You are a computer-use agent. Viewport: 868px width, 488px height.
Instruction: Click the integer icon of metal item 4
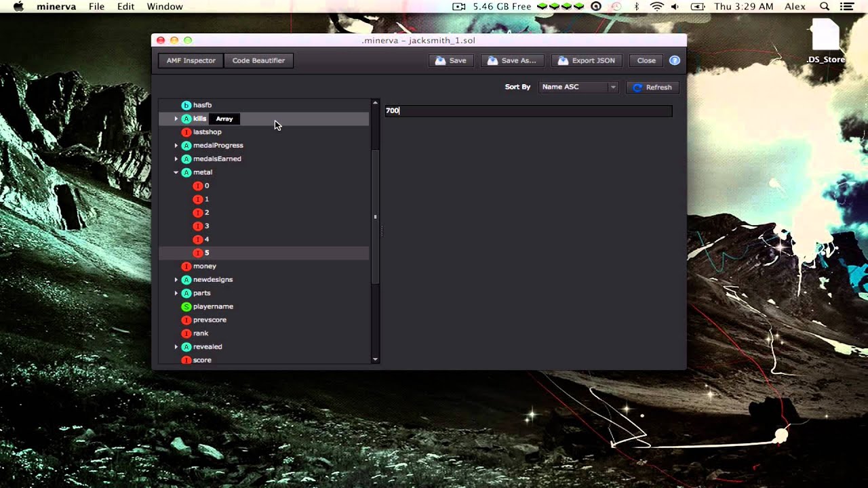pos(198,239)
